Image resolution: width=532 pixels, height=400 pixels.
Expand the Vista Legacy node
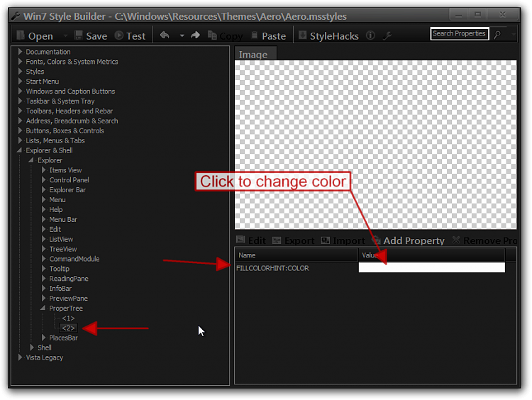(20, 357)
